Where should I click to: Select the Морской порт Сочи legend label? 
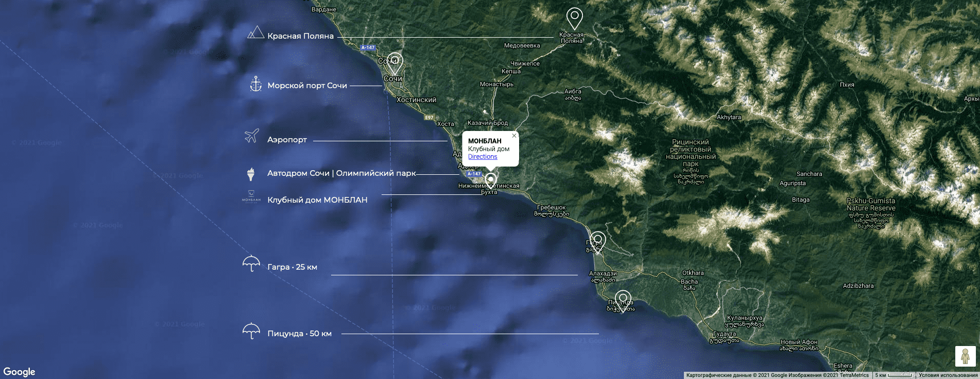click(307, 86)
